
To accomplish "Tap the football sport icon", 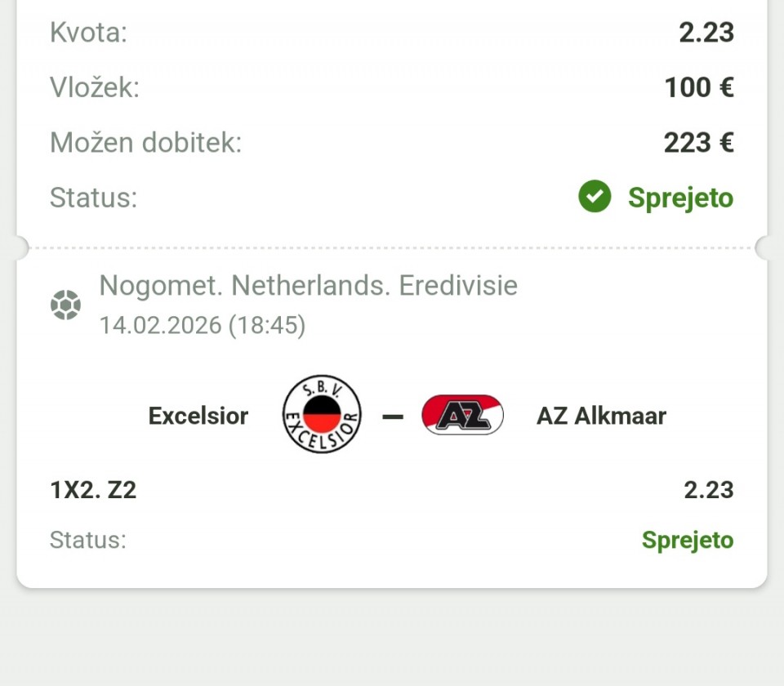I will point(65,305).
